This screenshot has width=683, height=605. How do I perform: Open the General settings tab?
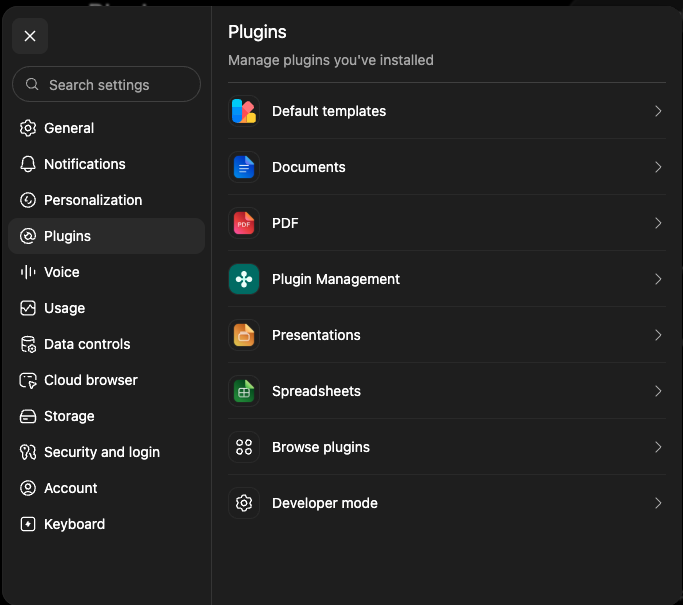point(106,128)
